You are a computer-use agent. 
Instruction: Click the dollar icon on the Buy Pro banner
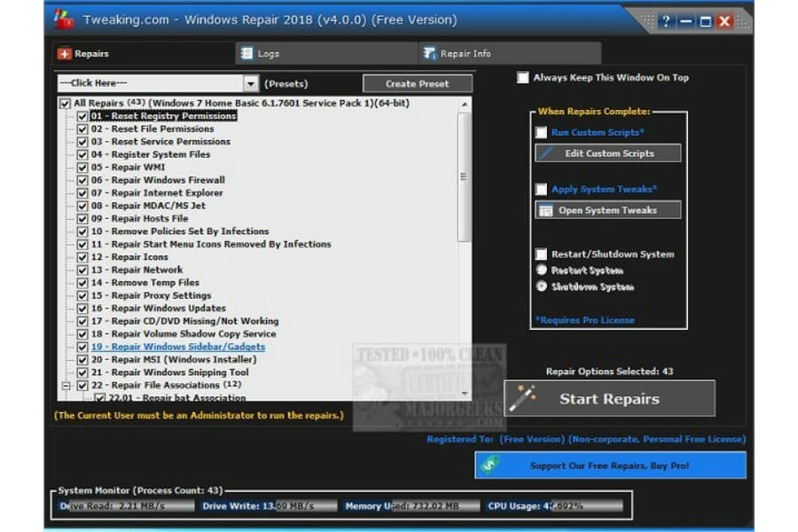[489, 465]
